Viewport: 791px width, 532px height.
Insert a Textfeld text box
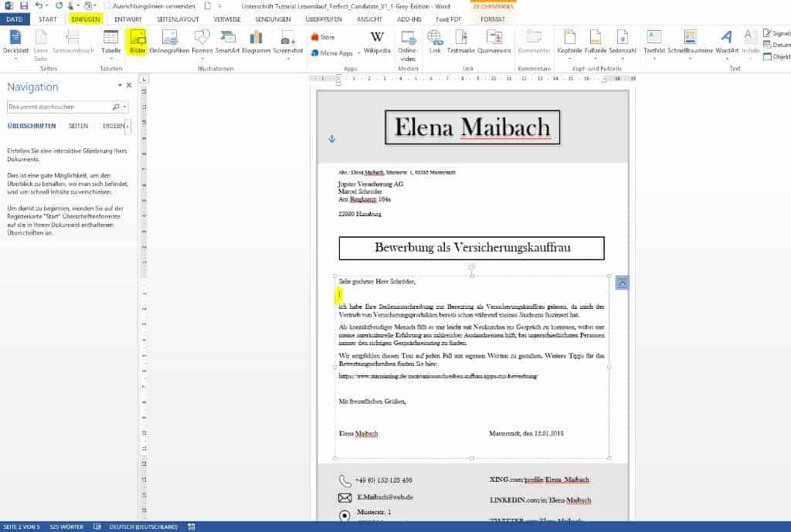pos(654,42)
